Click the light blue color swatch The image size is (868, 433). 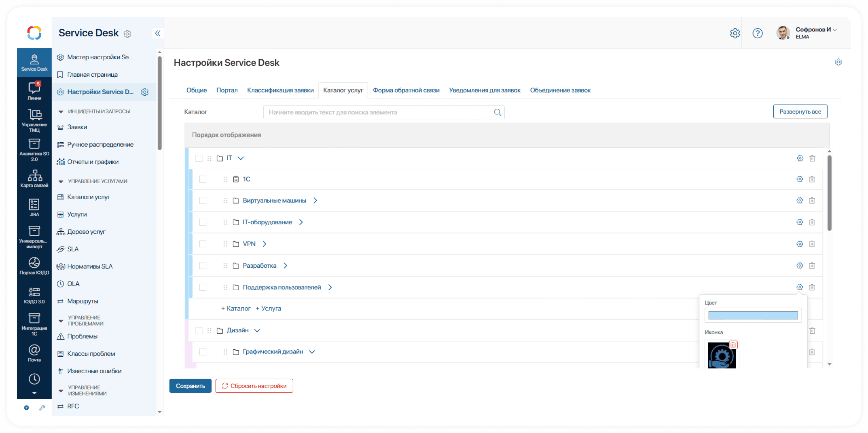pyautogui.click(x=753, y=315)
